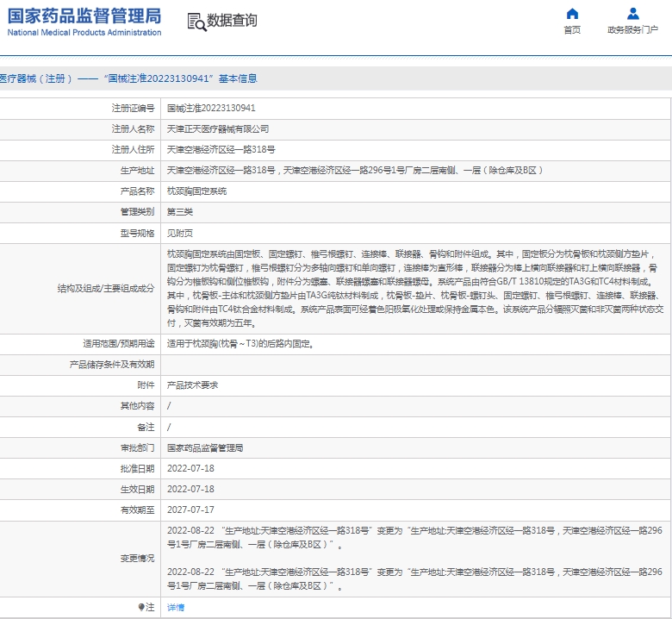Click product name 枕颈胸固定系统
672x619 pixels.
(x=196, y=191)
